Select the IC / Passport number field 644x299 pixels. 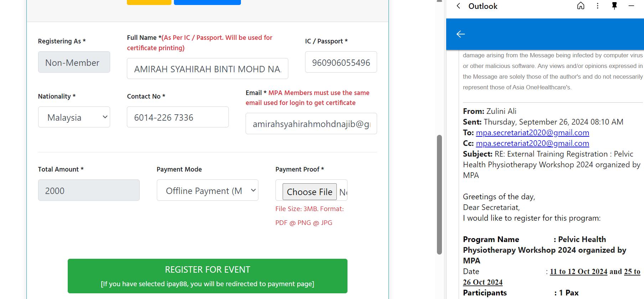pos(341,62)
